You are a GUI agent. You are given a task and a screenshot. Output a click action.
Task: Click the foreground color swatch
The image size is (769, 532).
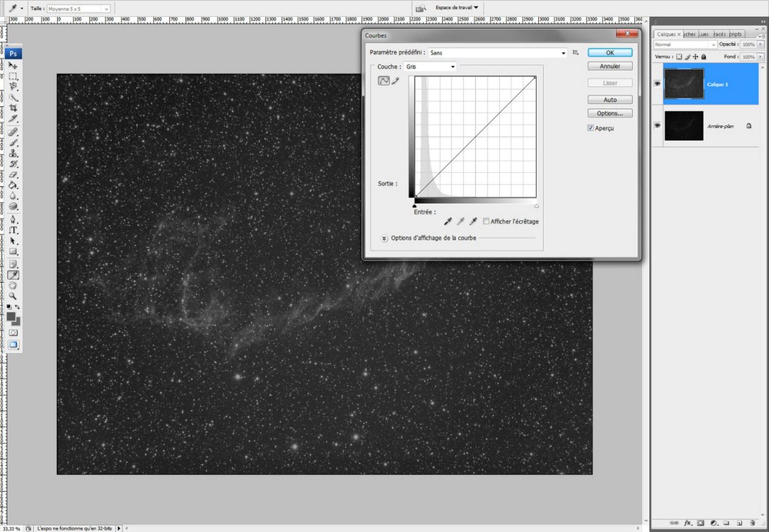pyautogui.click(x=11, y=316)
